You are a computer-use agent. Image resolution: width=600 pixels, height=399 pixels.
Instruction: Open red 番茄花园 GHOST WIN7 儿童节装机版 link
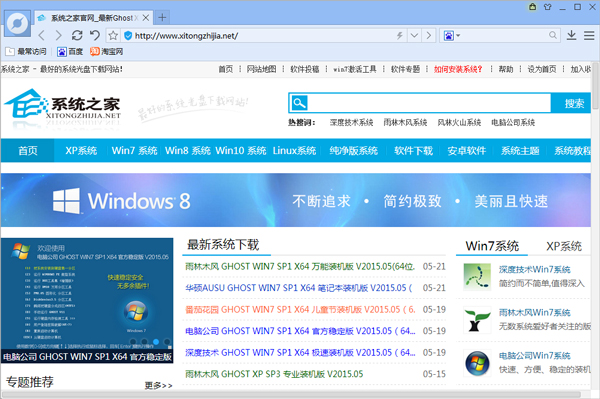[x=300, y=309]
